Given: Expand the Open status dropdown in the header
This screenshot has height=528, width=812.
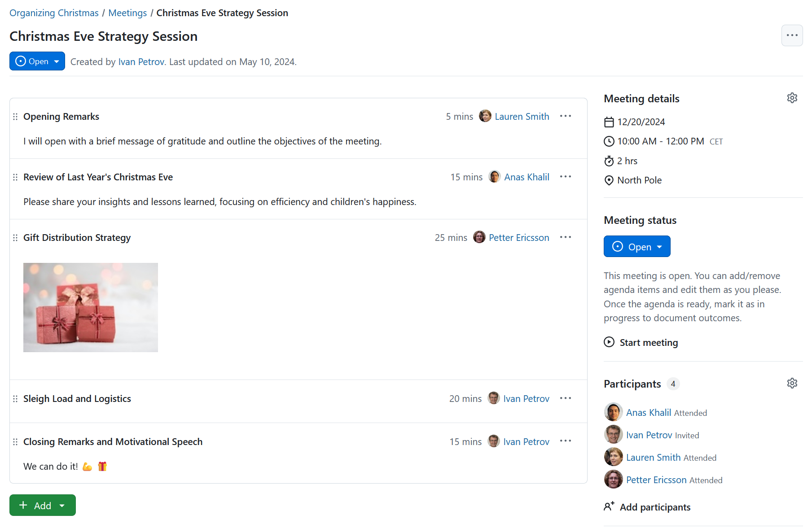Looking at the screenshot, I should click(57, 61).
